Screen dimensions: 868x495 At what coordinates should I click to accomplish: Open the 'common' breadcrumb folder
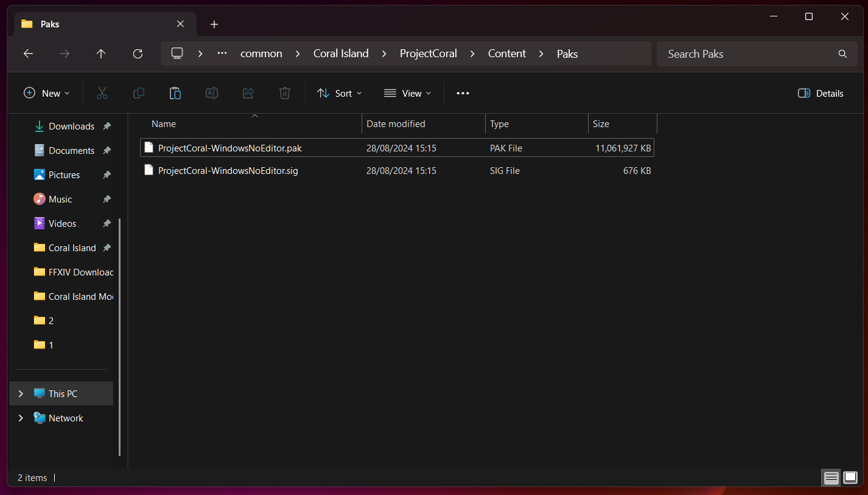tap(261, 54)
